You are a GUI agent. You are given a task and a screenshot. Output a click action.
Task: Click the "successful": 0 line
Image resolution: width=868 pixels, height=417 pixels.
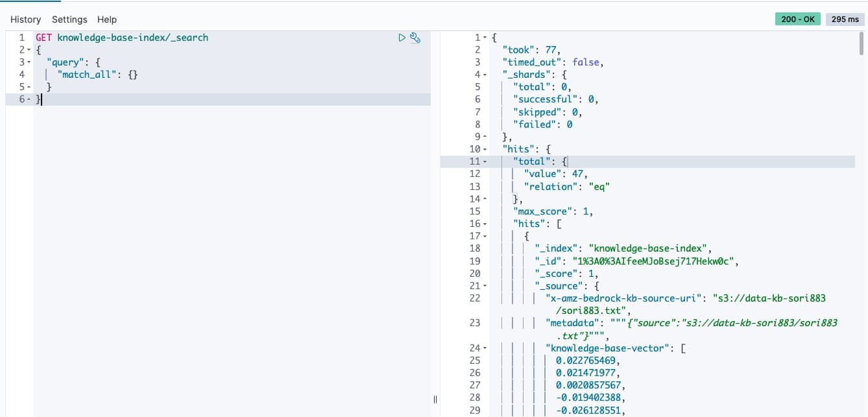(x=555, y=99)
